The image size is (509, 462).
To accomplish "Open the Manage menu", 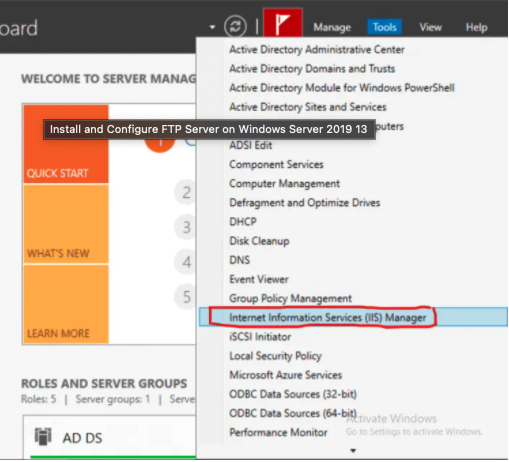I will (x=332, y=27).
